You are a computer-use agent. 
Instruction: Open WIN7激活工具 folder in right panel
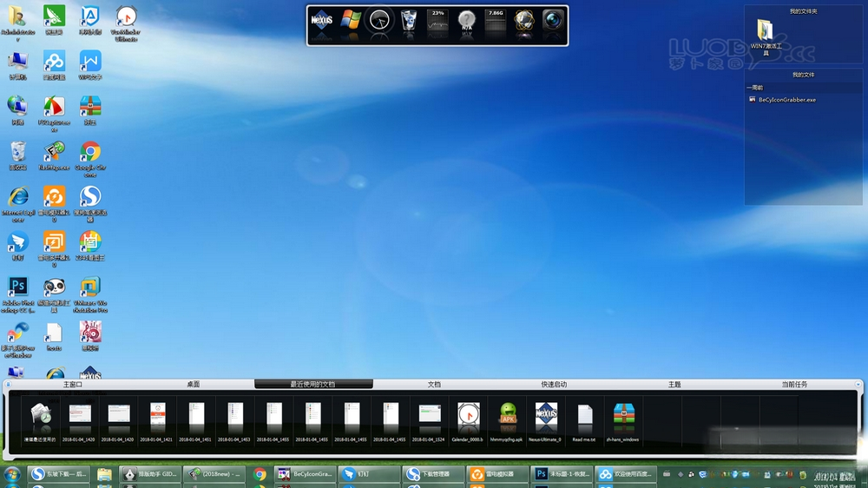[x=766, y=36]
